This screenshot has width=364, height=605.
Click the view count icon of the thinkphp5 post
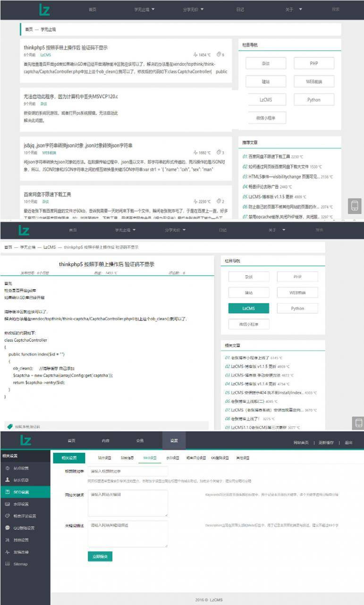pyautogui.click(x=195, y=55)
